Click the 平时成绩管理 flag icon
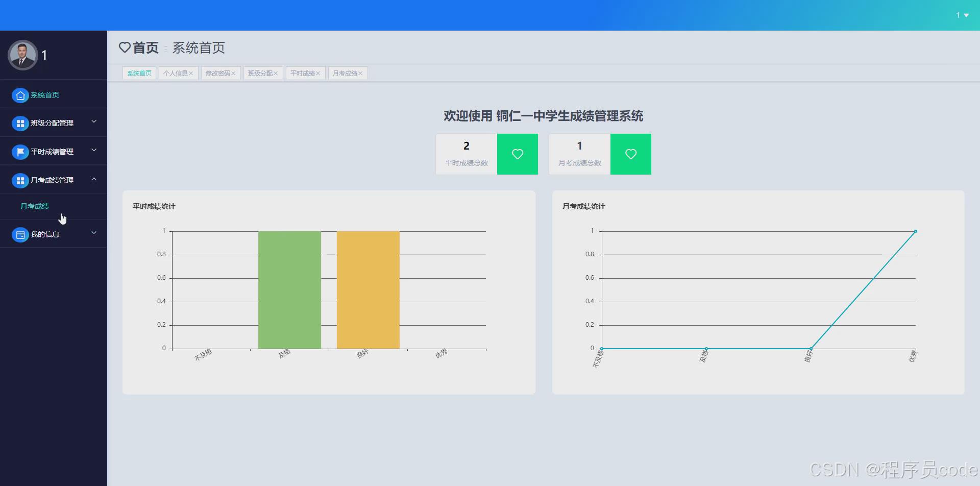Image resolution: width=980 pixels, height=486 pixels. 20,151
